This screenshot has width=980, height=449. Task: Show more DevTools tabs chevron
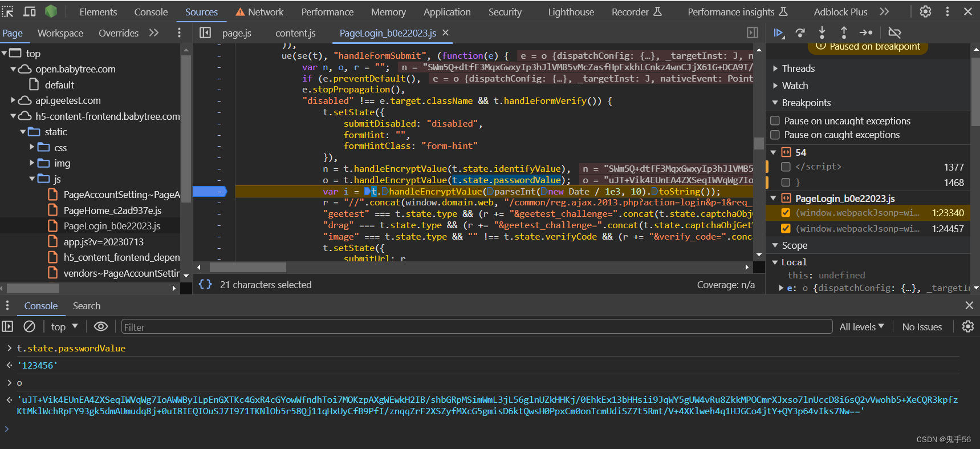pyautogui.click(x=884, y=11)
